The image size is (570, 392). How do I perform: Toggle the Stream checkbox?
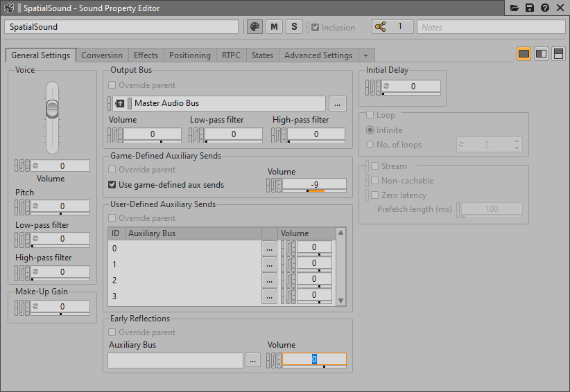click(x=375, y=166)
